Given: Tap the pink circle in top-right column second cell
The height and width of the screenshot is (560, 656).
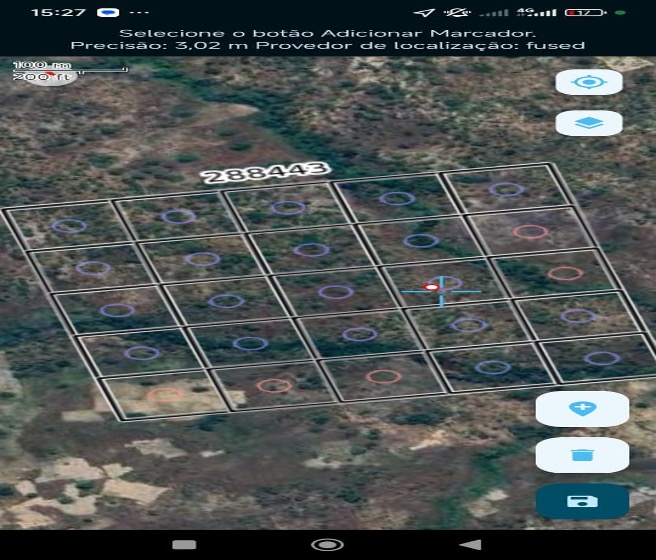Looking at the screenshot, I should click(x=530, y=232).
